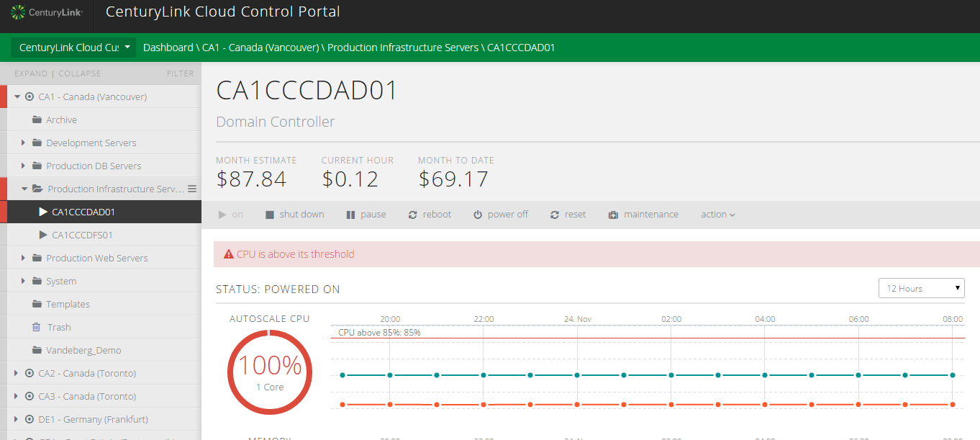This screenshot has height=440, width=980.
Task: Click the play icon beside CA1CCCDAD01
Action: [43, 212]
